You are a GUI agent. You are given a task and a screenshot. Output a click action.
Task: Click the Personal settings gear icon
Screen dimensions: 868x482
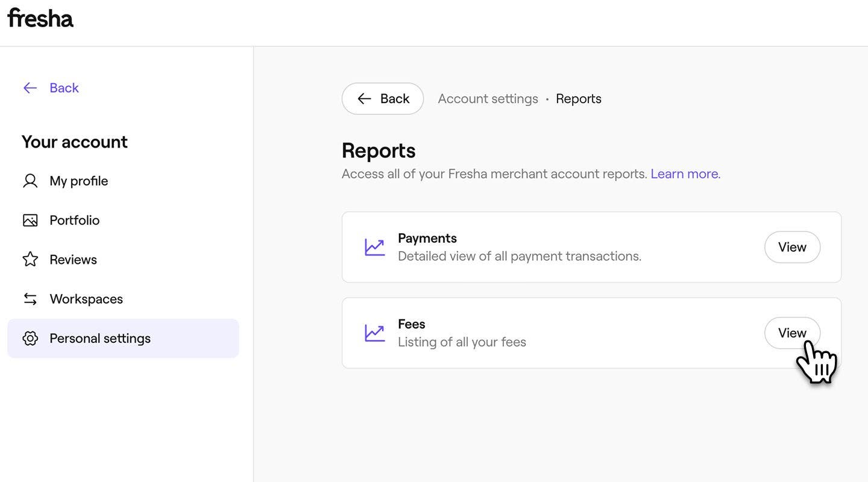click(30, 339)
